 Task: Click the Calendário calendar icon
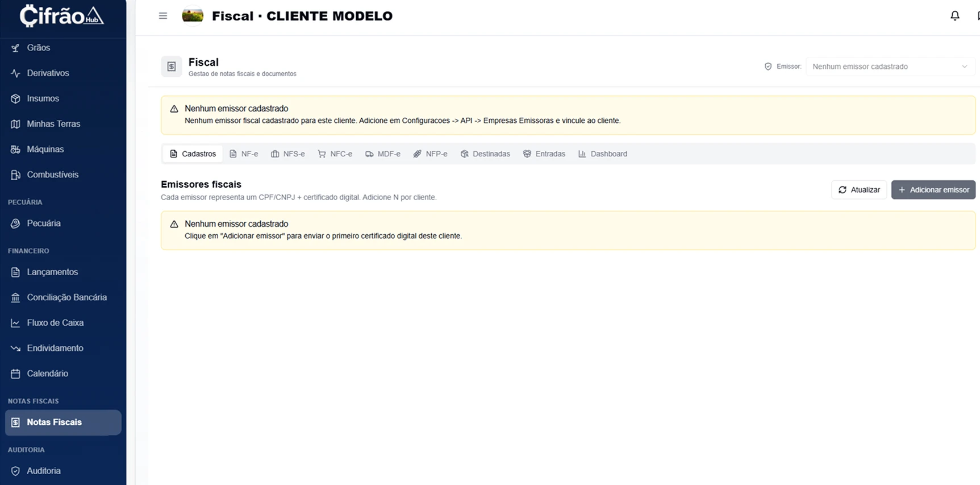pos(15,374)
